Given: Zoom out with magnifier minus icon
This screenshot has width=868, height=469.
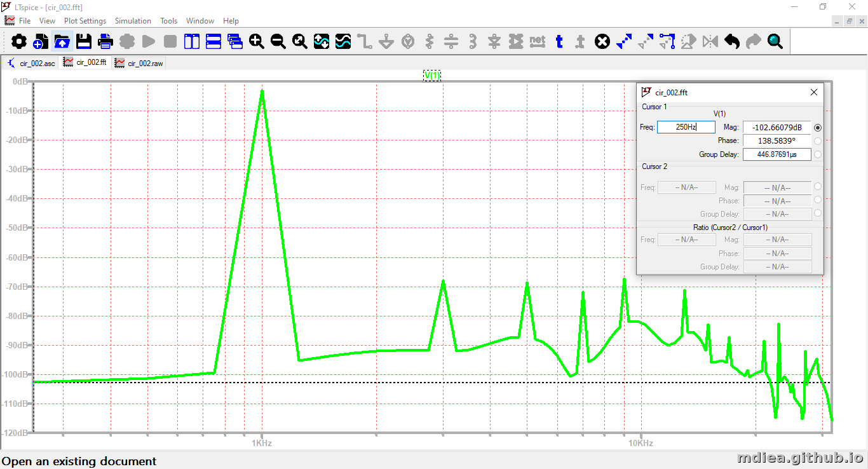Looking at the screenshot, I should (x=278, y=42).
